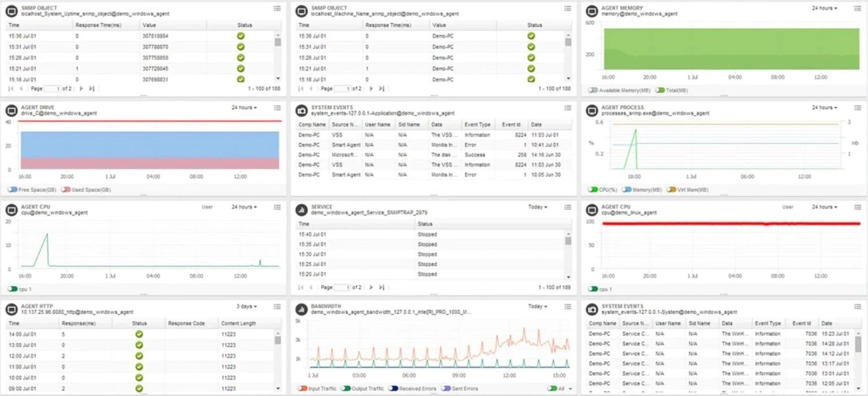The image size is (868, 396).
Task: Click the Service widget bar-chart icon
Action: point(301,210)
